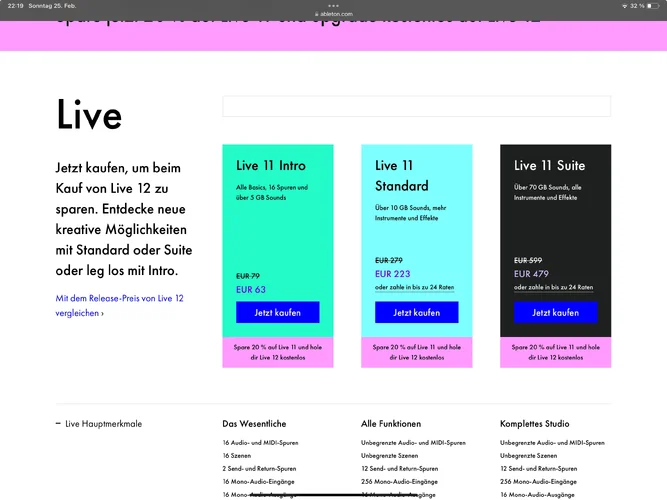The image size is (667, 500).
Task: Click '256 Mono-Audio-Eingänge' under Komplettes Studio
Action: [538, 482]
